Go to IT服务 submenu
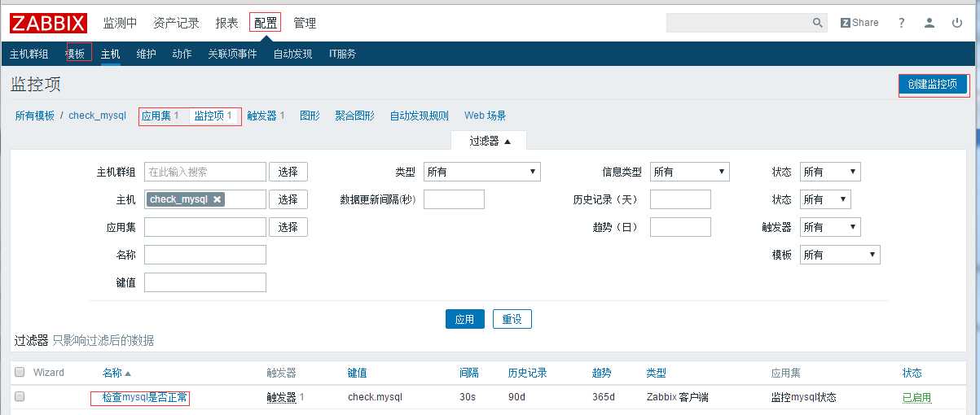980x415 pixels. point(342,54)
